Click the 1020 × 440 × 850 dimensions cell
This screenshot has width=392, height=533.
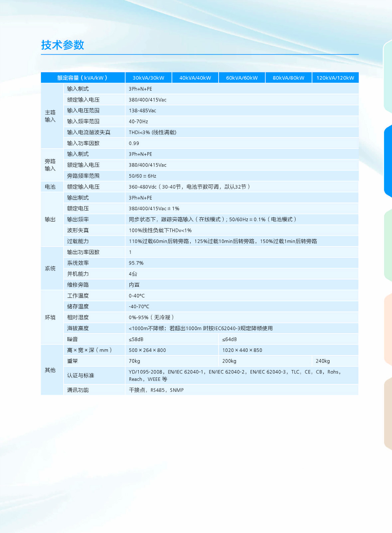click(x=242, y=350)
